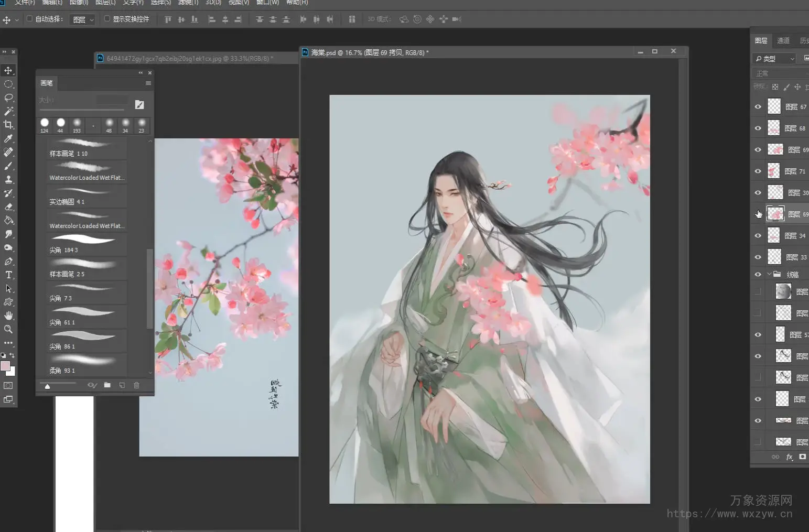
Task: Hide layer 图层 67 via eye icon
Action: pos(758,106)
